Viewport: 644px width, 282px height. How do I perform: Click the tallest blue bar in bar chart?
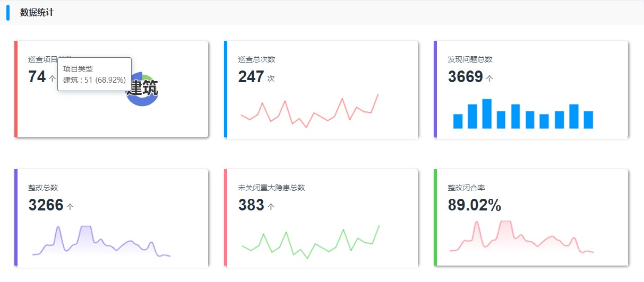(x=486, y=113)
